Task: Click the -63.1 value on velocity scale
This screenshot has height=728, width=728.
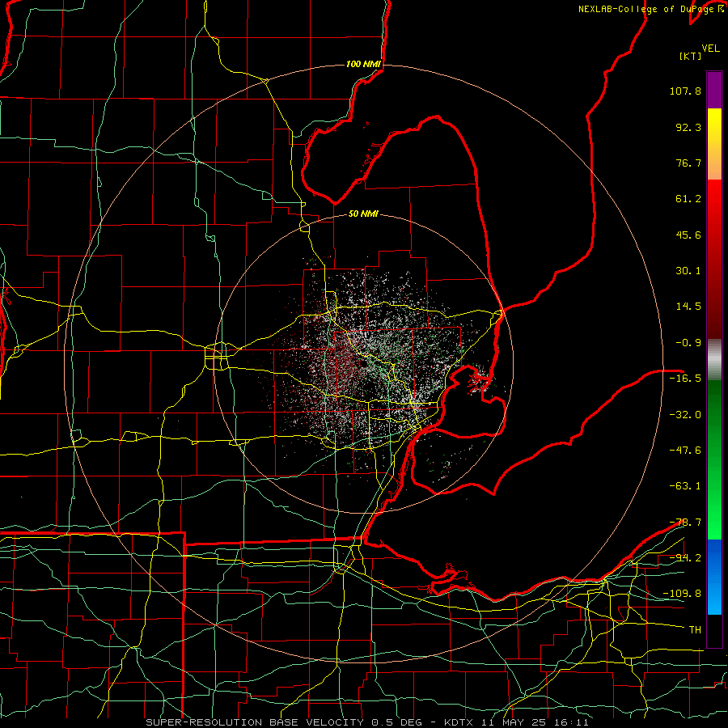Action: pos(685,486)
